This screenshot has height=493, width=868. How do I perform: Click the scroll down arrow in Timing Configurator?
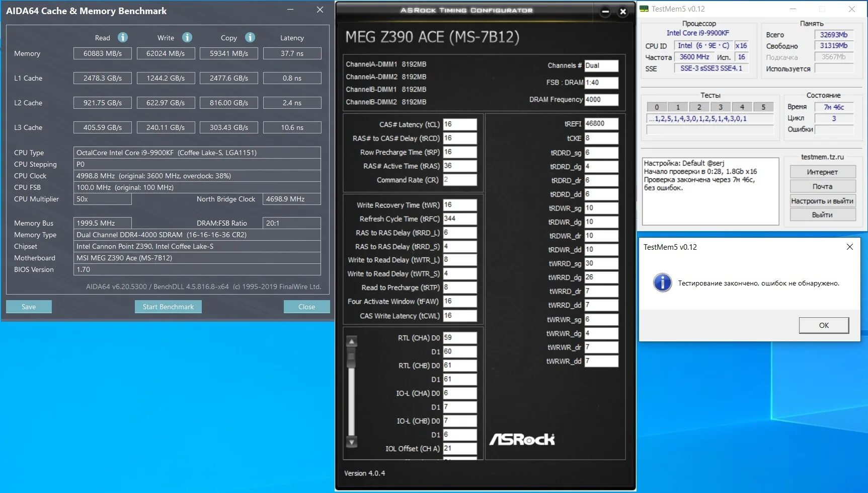click(x=352, y=442)
